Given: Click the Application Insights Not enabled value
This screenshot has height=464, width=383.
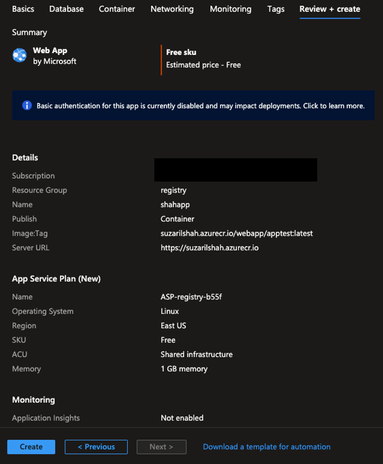Looking at the screenshot, I should pos(182,418).
